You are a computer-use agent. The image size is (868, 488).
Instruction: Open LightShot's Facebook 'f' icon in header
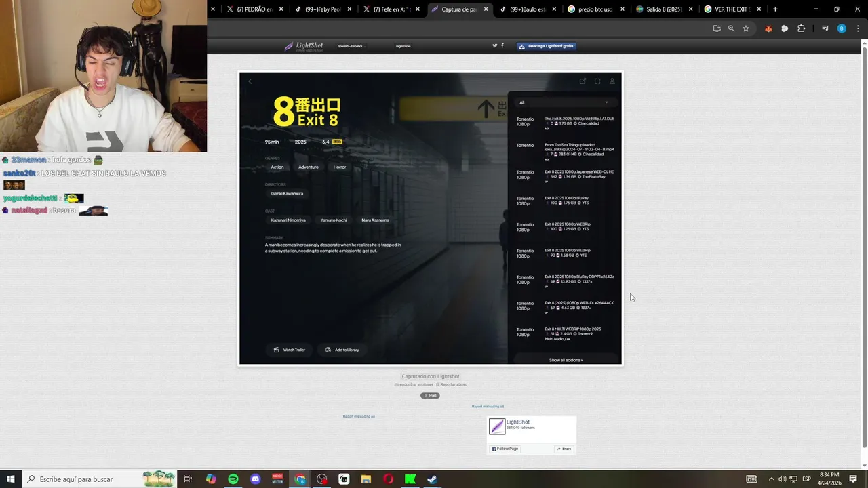(x=502, y=46)
